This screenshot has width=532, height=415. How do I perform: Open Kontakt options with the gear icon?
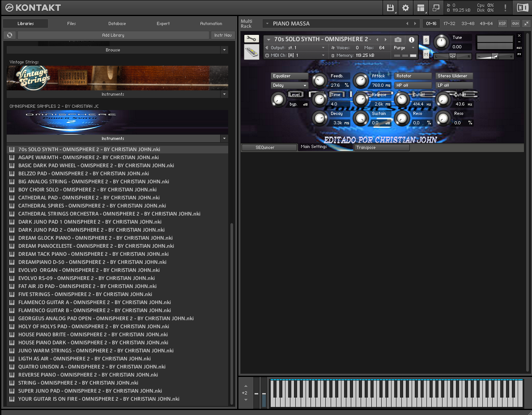tap(405, 8)
